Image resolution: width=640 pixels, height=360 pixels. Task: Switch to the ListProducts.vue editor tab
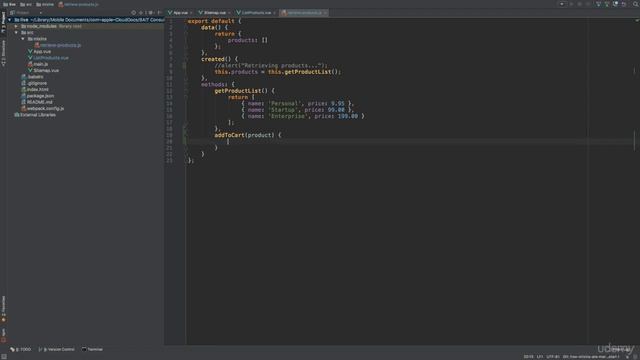click(256, 13)
